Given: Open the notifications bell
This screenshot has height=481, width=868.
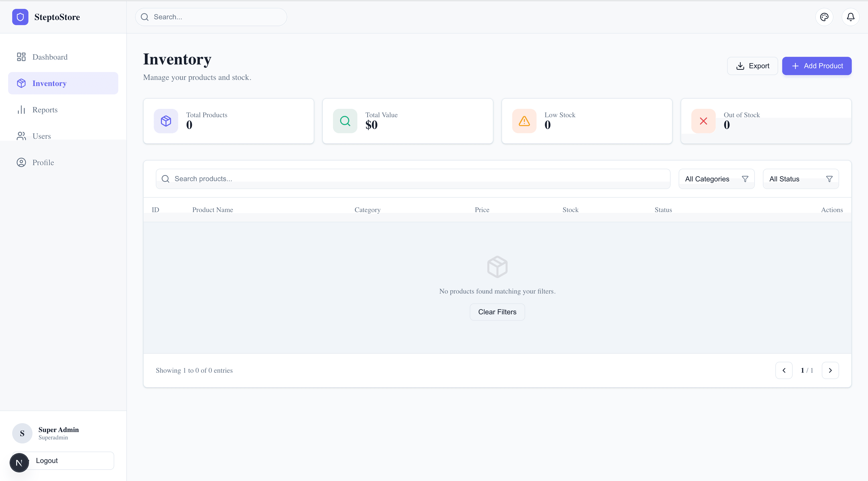Looking at the screenshot, I should [850, 17].
